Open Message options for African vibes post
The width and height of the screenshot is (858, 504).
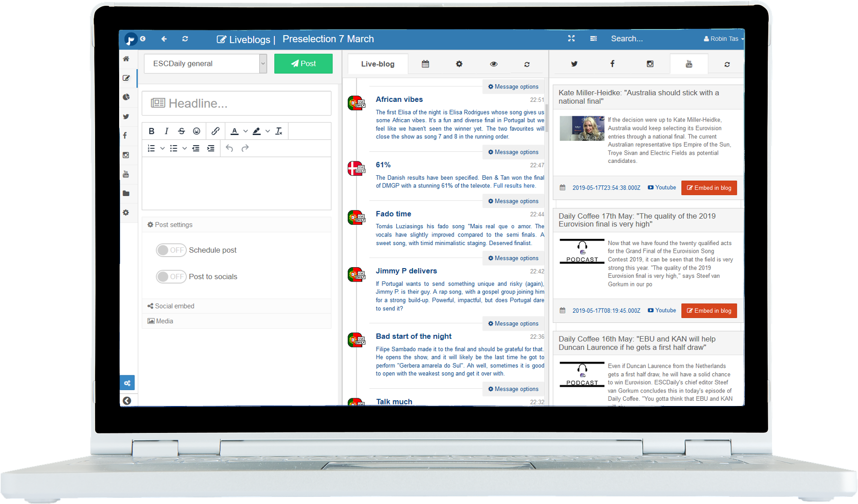[513, 87]
